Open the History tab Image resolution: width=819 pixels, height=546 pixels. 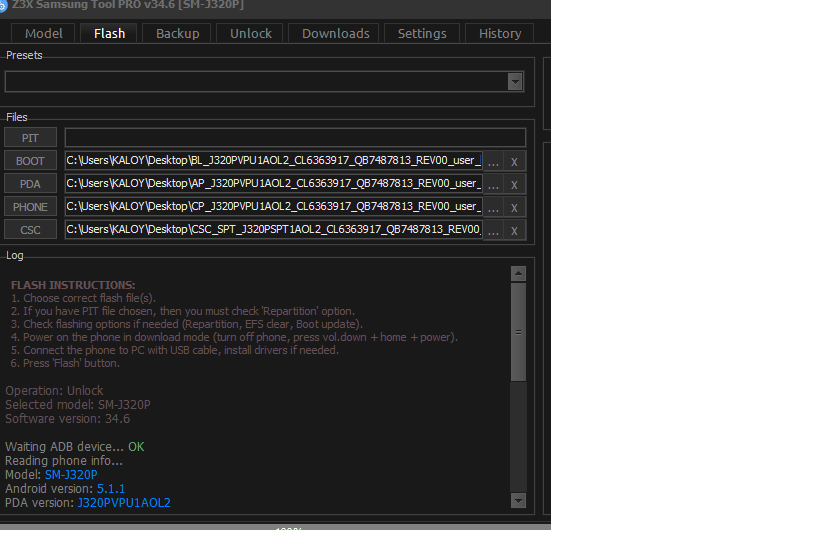[x=500, y=33]
